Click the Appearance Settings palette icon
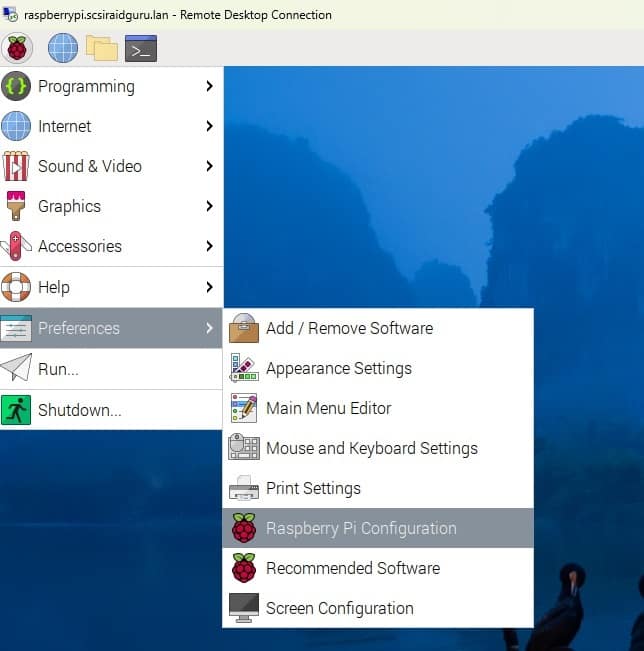The width and height of the screenshot is (644, 651). point(244,368)
